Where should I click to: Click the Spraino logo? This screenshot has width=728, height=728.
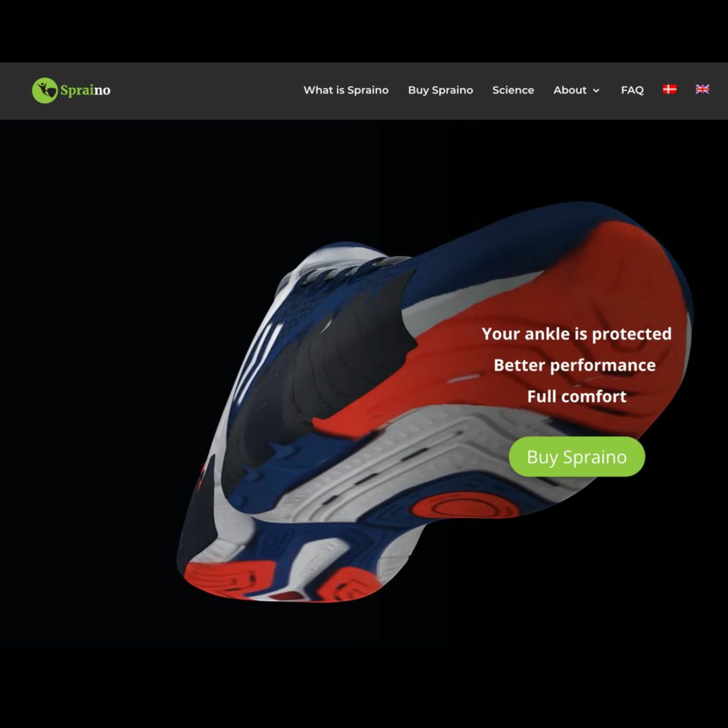71,91
